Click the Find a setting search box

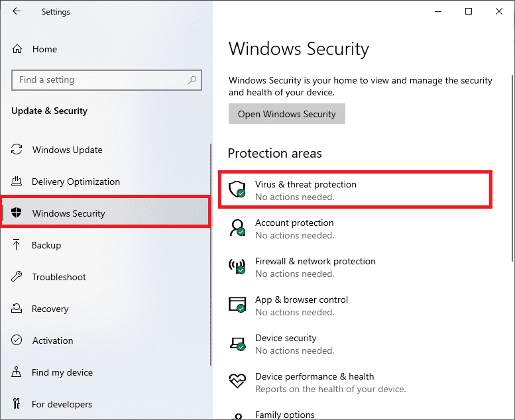[x=99, y=80]
